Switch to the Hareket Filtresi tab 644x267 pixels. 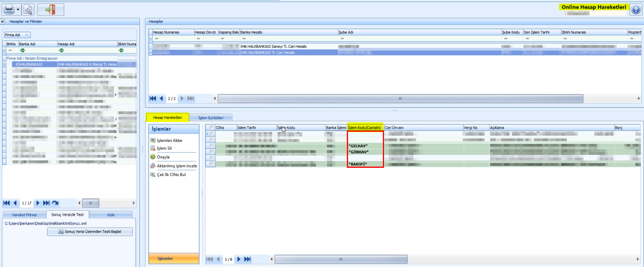(x=24, y=215)
